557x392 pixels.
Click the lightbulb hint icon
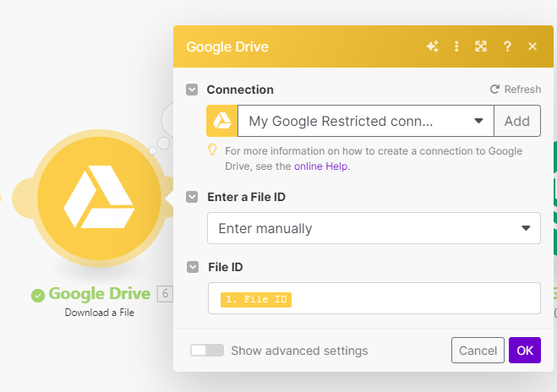click(212, 150)
